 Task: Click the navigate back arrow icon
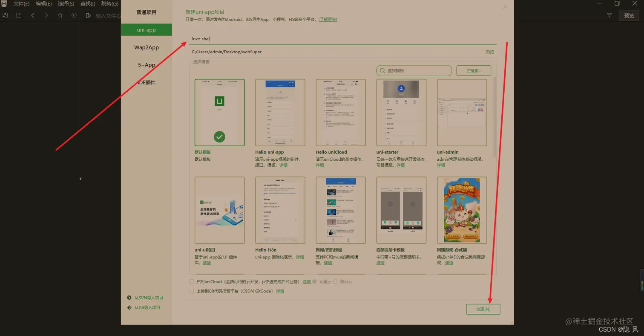[33, 15]
